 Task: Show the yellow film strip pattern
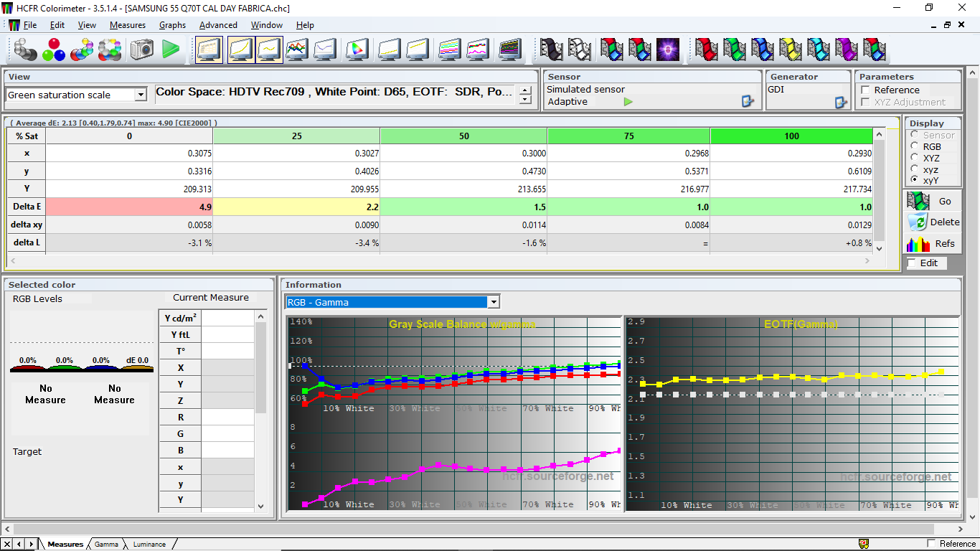point(791,50)
